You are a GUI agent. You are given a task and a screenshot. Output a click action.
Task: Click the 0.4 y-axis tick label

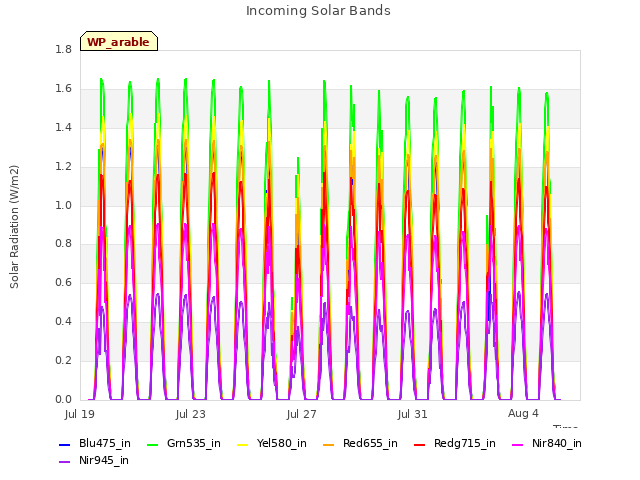pos(63,322)
